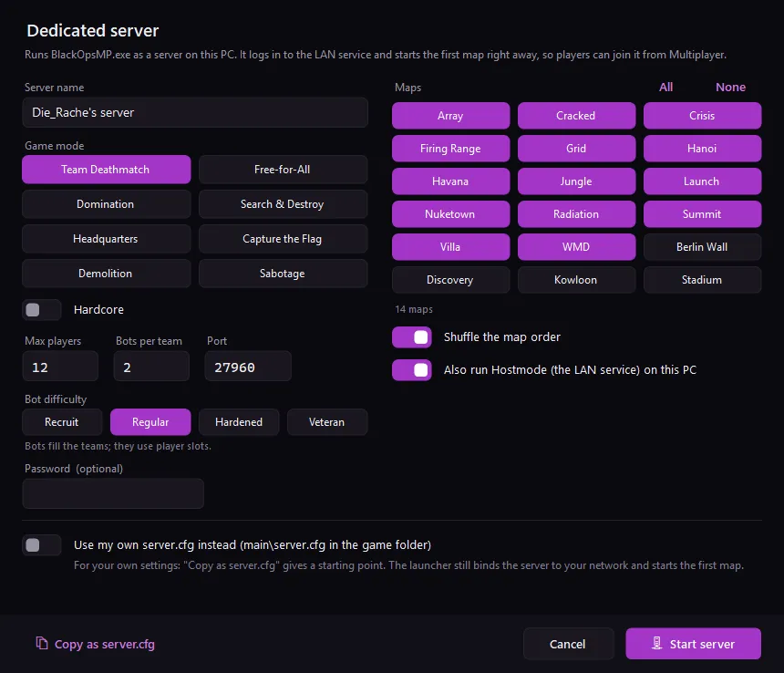Viewport: 784px width, 673px height.
Task: Toggle the Radiation map
Action: (576, 214)
